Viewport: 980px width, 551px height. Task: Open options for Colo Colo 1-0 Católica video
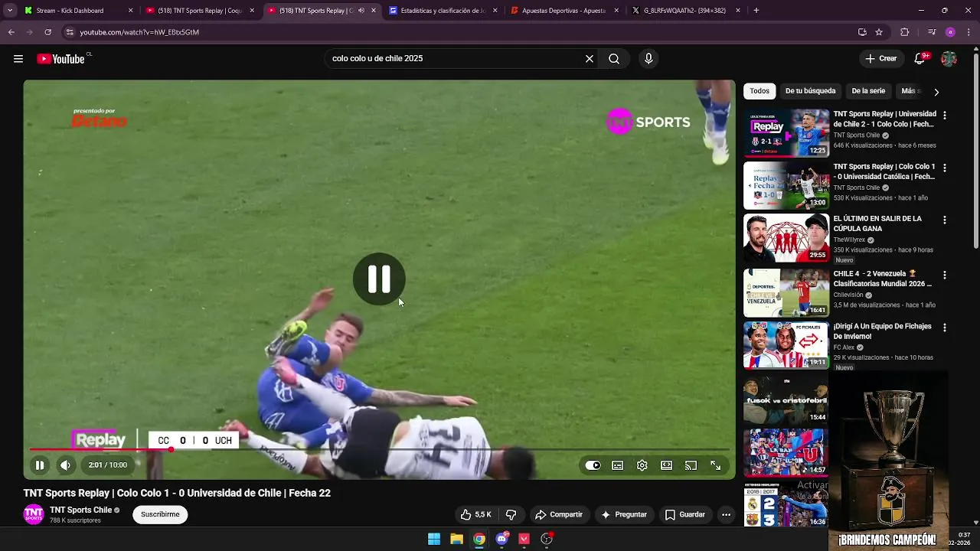(x=944, y=168)
